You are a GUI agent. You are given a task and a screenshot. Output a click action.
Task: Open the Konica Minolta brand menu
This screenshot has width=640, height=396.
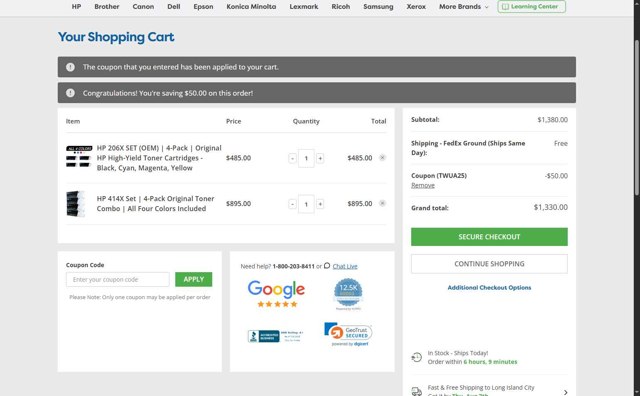tap(251, 7)
